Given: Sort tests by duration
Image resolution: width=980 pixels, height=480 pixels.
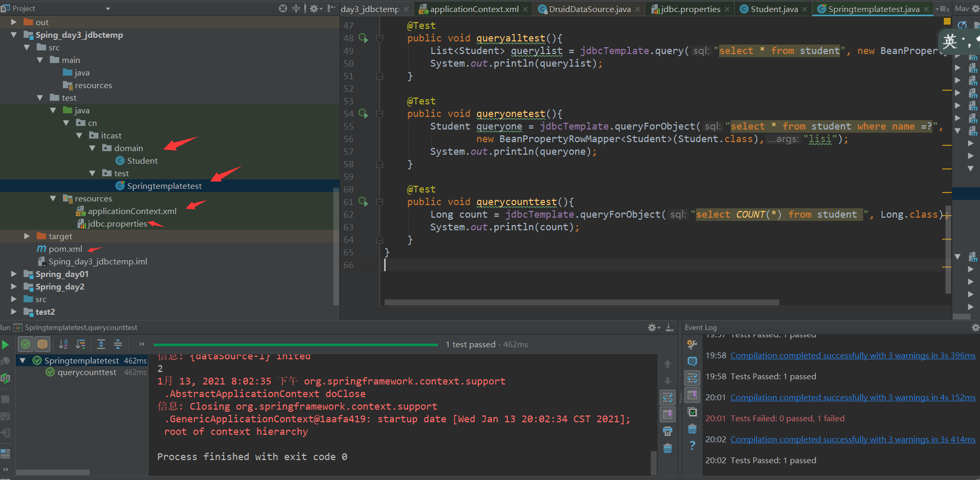Looking at the screenshot, I should click(80, 344).
